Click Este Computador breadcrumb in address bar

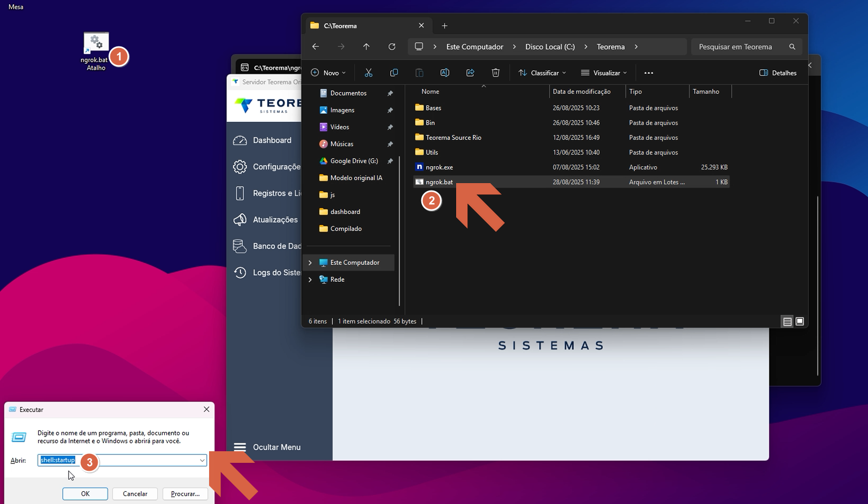coord(475,46)
